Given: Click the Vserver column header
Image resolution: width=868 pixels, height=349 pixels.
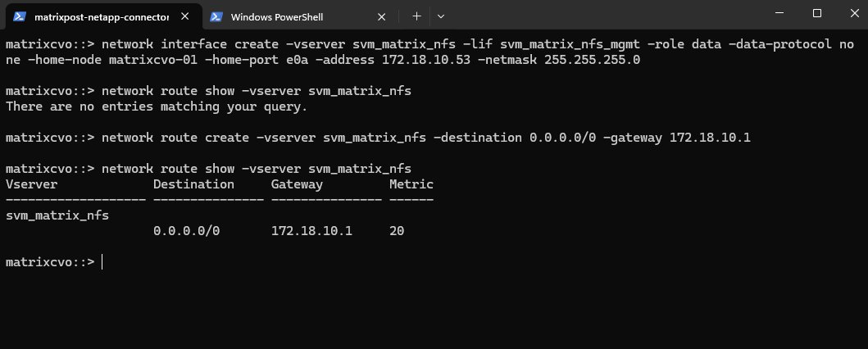Looking at the screenshot, I should click(32, 184).
